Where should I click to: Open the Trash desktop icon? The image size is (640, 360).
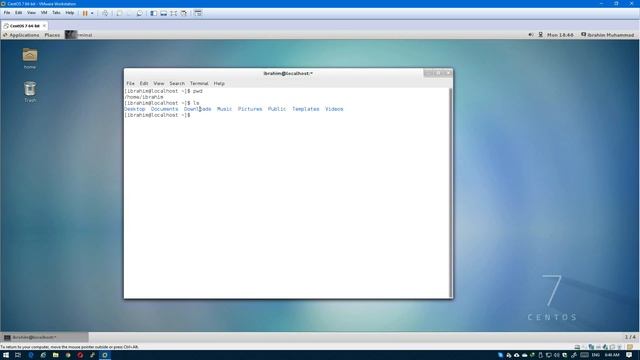click(30, 91)
